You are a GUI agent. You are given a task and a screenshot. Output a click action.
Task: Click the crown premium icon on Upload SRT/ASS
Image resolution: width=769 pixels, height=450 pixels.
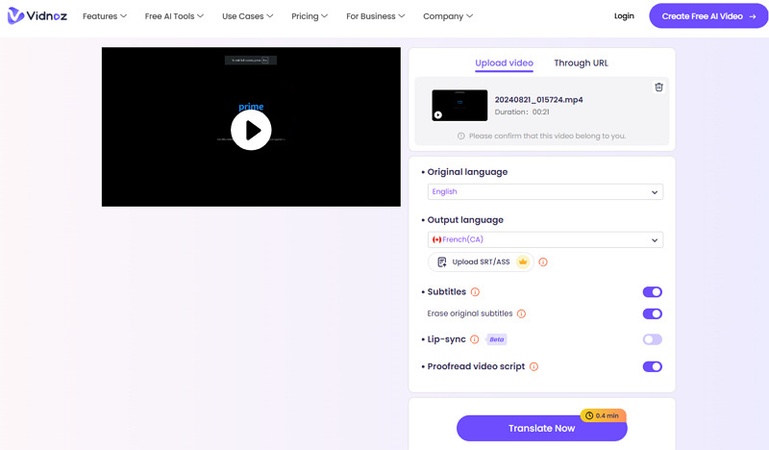coord(523,262)
